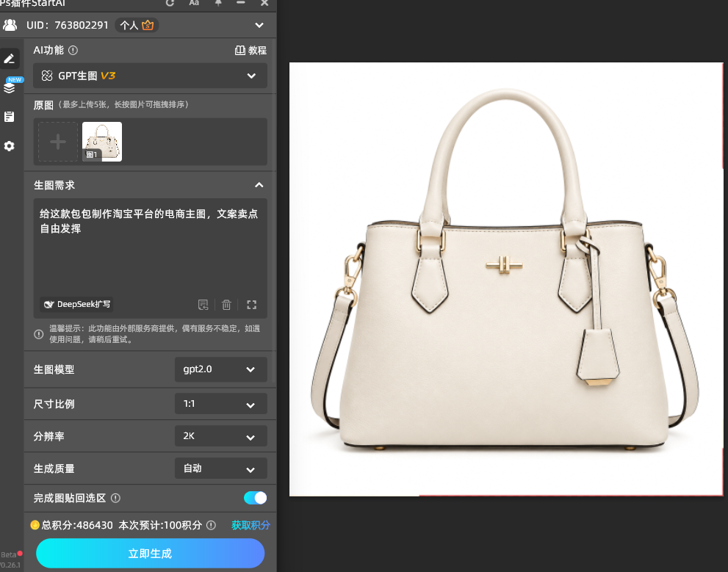Click the crown icon on 个人 badge
The image size is (728, 572).
pos(148,25)
